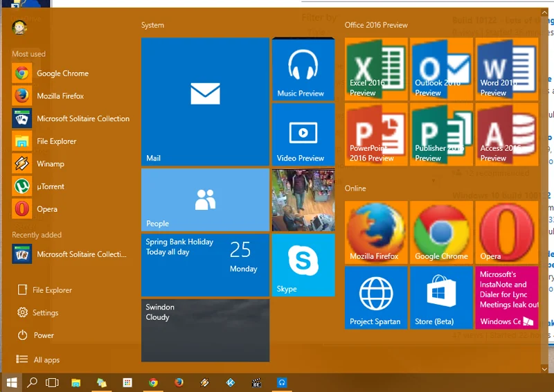Open Microsoft Solitaire Collection in Most used
The image size is (554, 392).
click(x=71, y=118)
